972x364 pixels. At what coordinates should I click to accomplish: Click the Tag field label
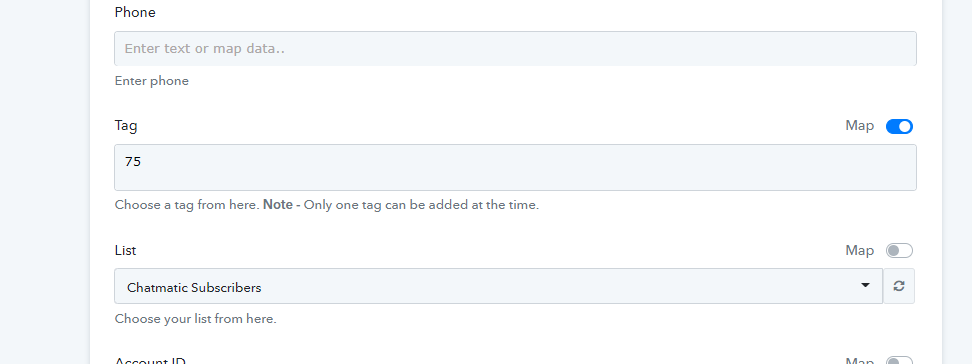point(126,126)
